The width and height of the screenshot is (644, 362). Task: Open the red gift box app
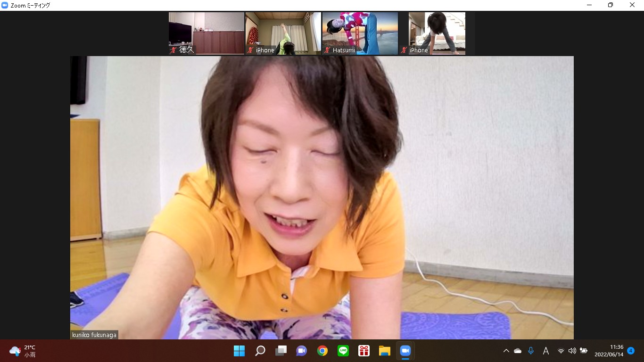coord(364,351)
